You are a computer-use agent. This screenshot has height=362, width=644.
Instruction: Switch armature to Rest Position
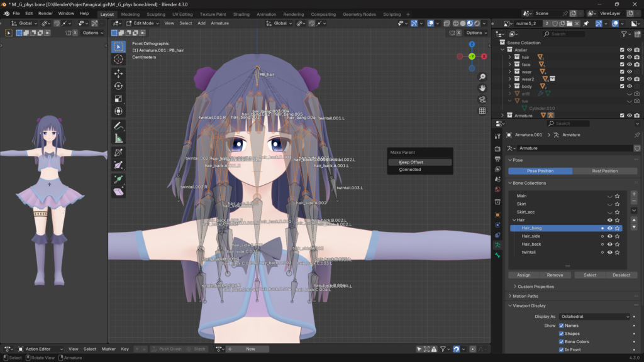604,171
